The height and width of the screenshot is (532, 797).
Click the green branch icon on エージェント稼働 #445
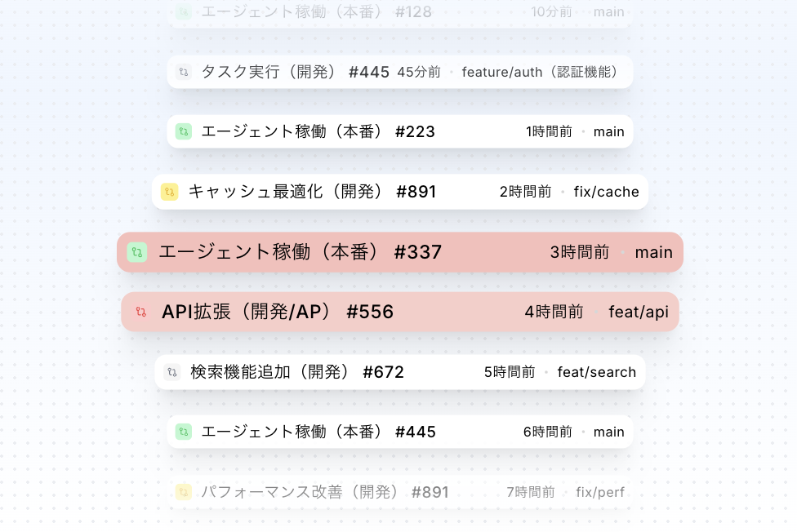pos(183,432)
